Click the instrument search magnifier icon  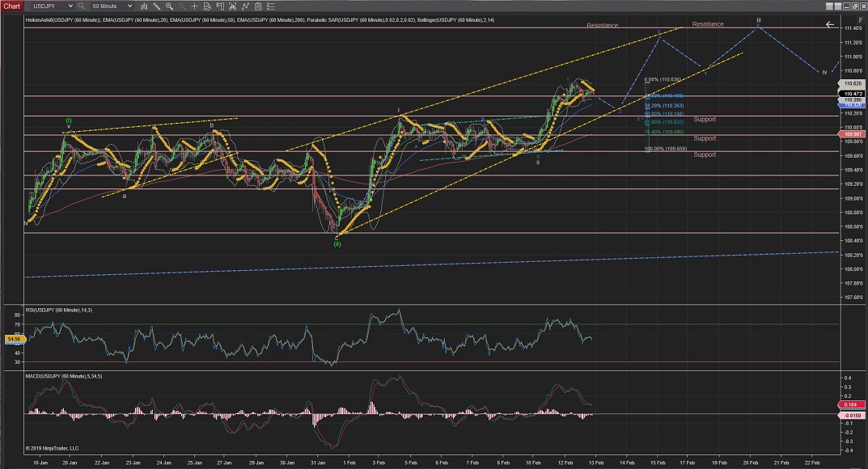tap(81, 6)
